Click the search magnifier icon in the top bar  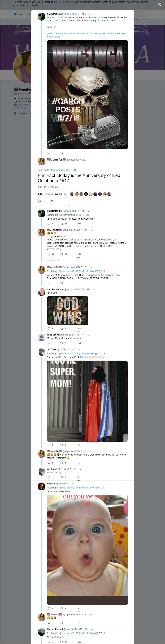[145, 14]
